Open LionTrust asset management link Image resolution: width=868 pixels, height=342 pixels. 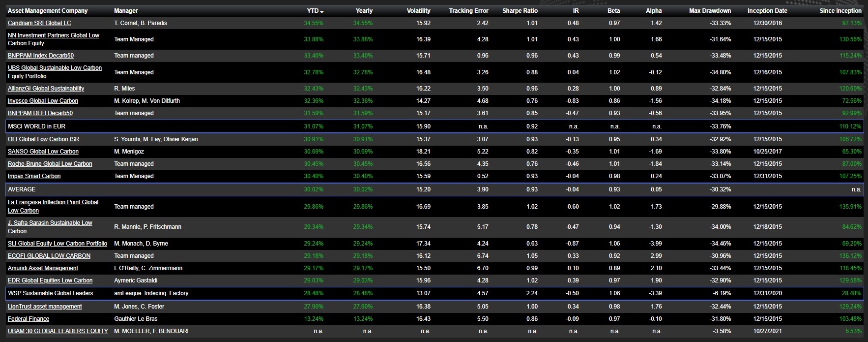[x=45, y=307]
